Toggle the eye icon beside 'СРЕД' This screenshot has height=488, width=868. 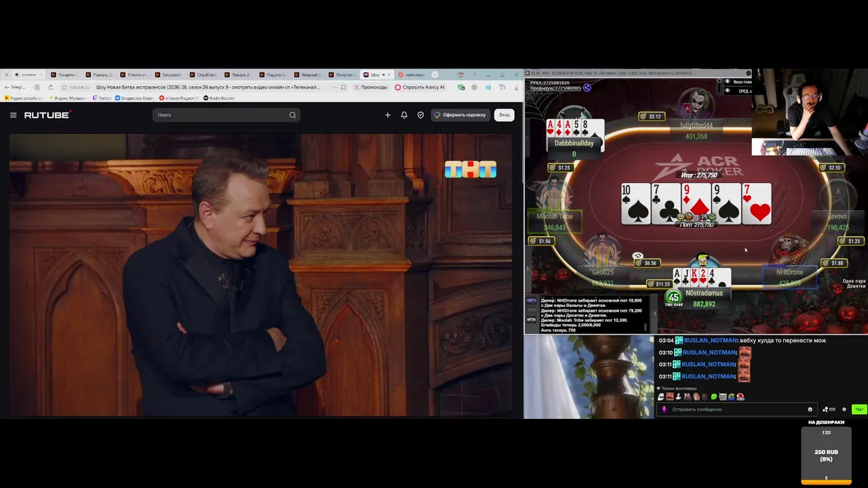click(728, 90)
